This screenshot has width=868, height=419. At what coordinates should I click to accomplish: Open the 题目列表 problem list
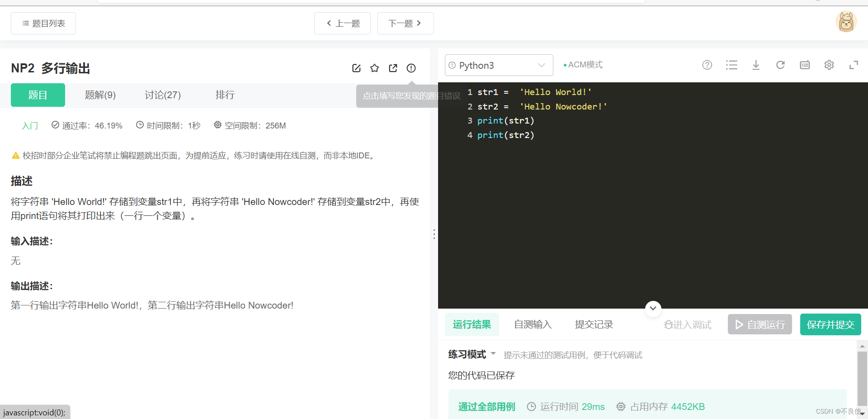click(43, 24)
